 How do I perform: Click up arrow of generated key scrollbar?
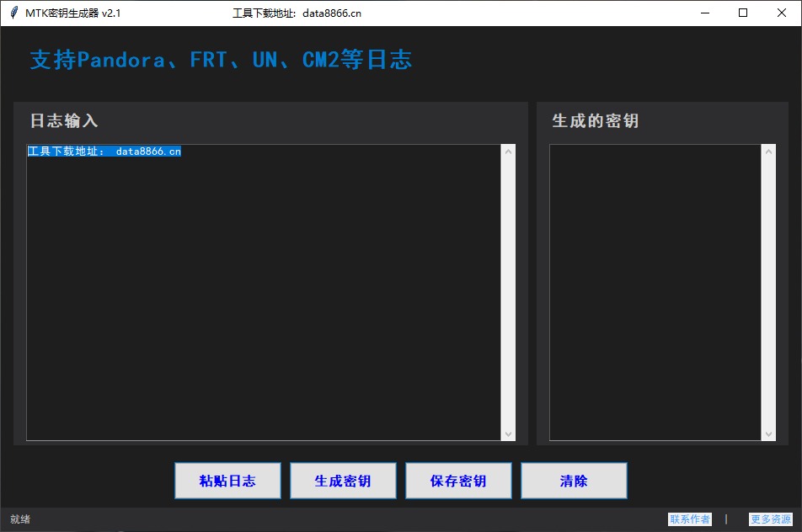coord(768,151)
